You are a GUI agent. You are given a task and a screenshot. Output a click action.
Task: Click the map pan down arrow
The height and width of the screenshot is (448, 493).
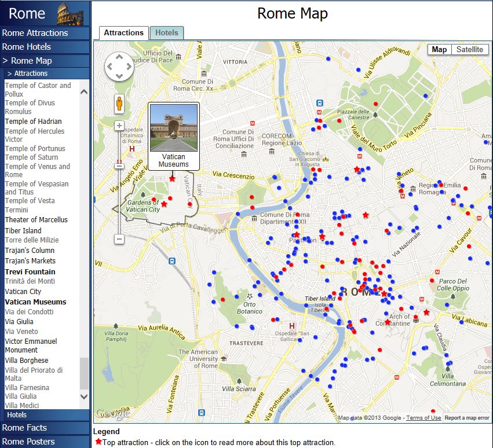(x=119, y=76)
